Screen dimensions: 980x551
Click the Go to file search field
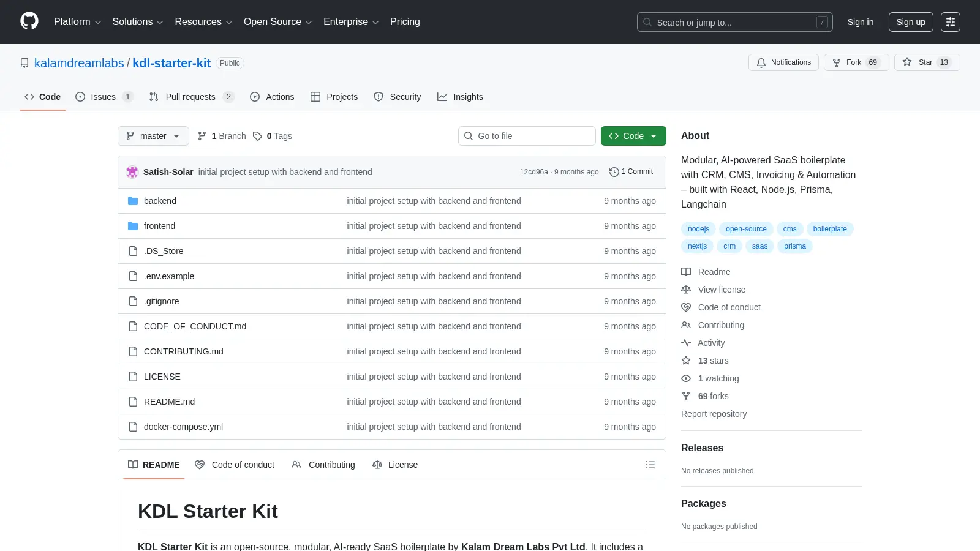click(x=527, y=136)
